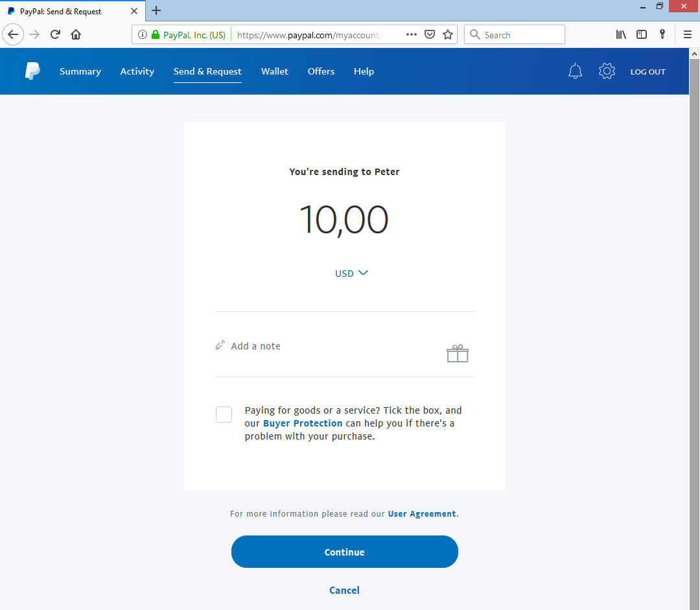Click the Add a note field
Image resolution: width=700 pixels, height=610 pixels.
click(255, 346)
